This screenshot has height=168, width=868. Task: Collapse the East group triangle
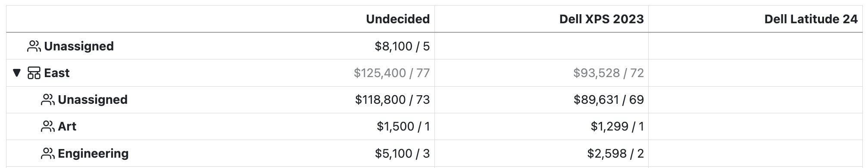[x=17, y=73]
